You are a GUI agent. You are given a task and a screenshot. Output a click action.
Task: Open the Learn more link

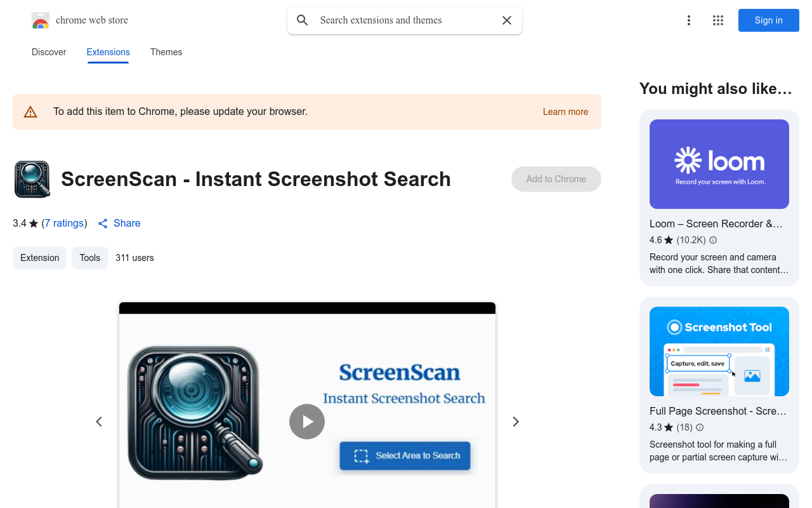[565, 112]
